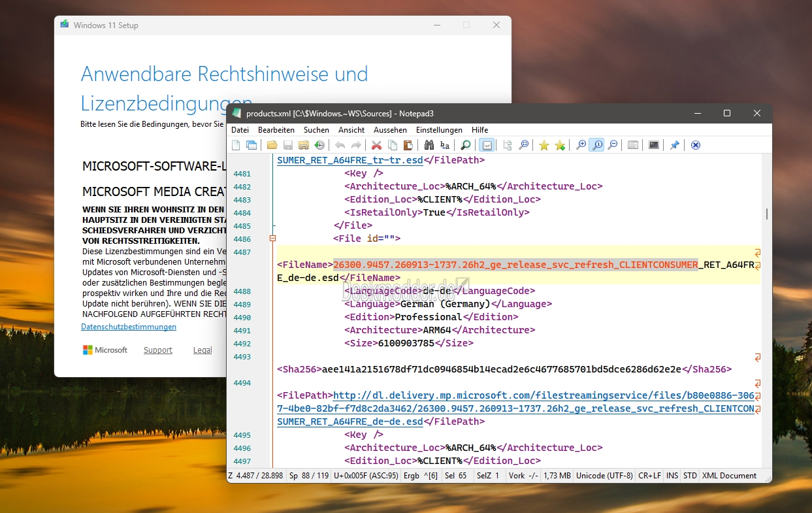Toggle the Word wrap toolbar button
This screenshot has width=812, height=513.
[x=487, y=145]
